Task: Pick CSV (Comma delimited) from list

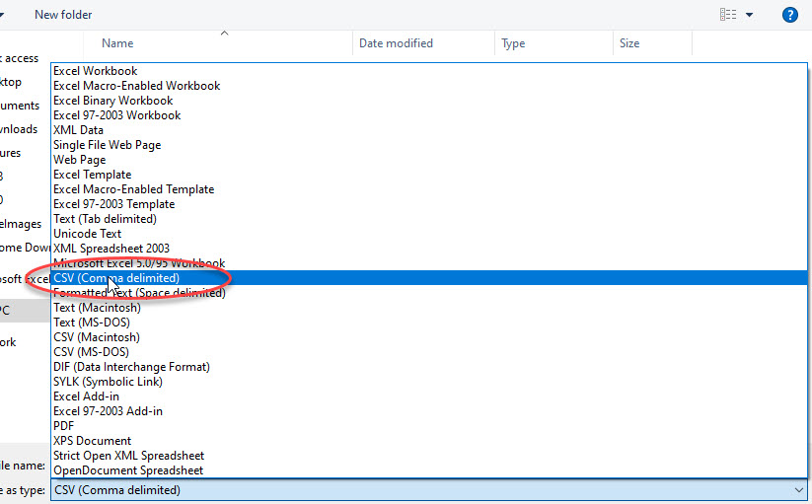Action: (x=116, y=278)
